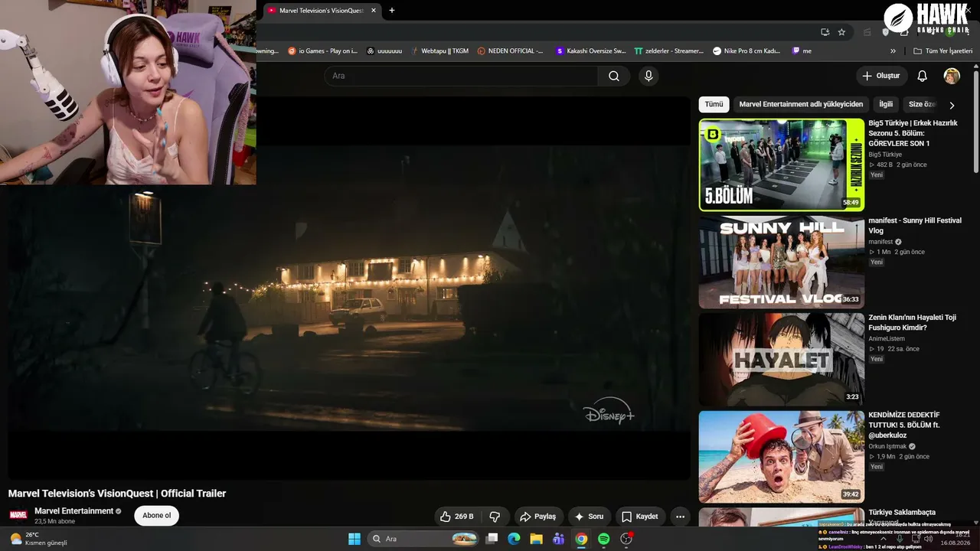Select the 'Tümü' filter chip

coord(714,104)
